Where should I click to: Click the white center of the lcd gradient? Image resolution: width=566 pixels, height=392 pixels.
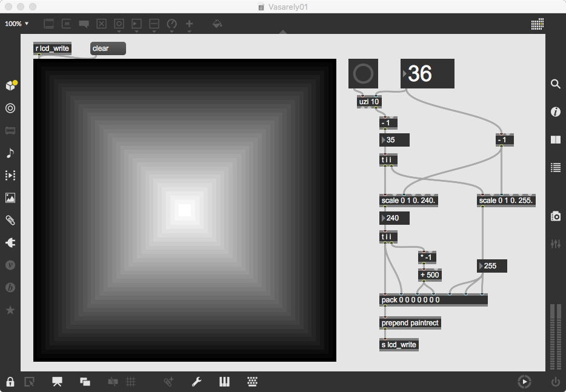[x=185, y=210]
